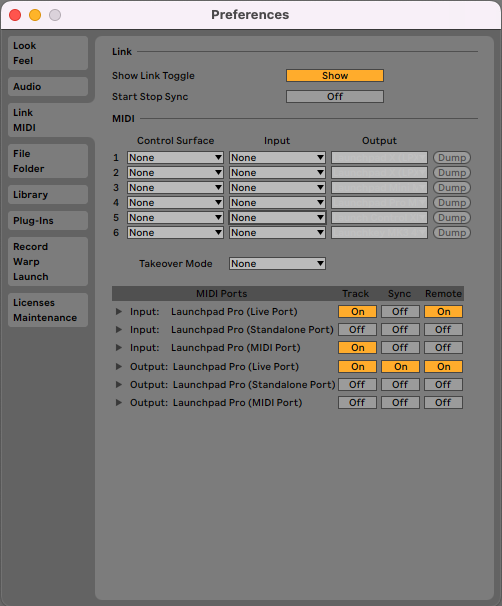Screen dimensions: 502x606
Task: Expand Output Launchpad Pro (MIDI Port) row
Action: [x=119, y=403]
